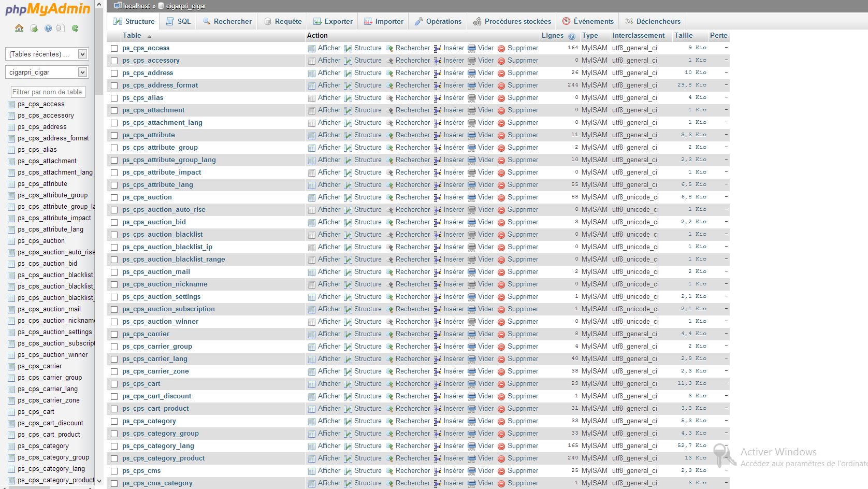This screenshot has height=489, width=868.
Task: Tick the ps_cps_address_format checkbox
Action: [114, 85]
